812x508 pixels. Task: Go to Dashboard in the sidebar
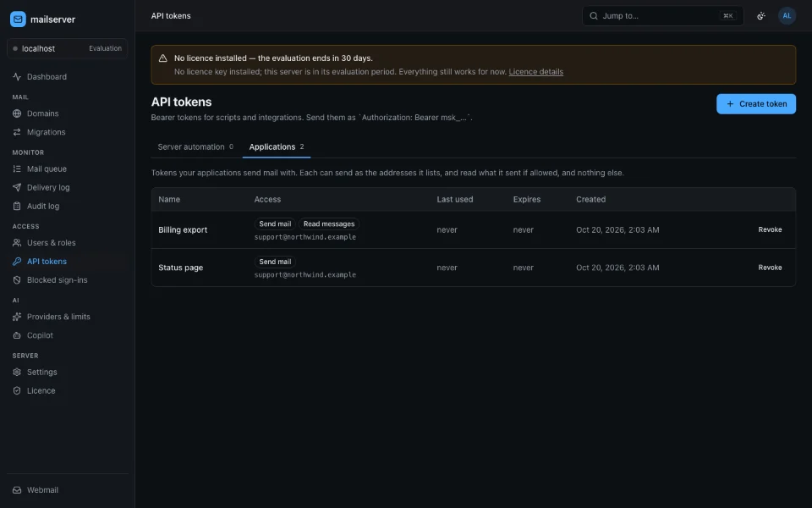pyautogui.click(x=68, y=77)
